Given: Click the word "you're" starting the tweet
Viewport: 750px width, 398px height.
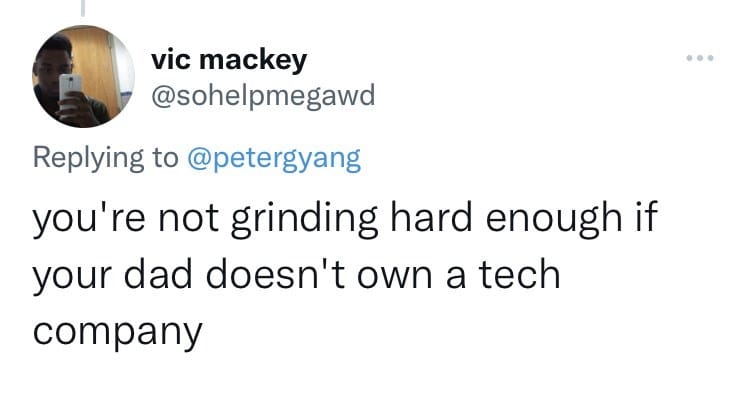Looking at the screenshot, I should (x=89, y=218).
